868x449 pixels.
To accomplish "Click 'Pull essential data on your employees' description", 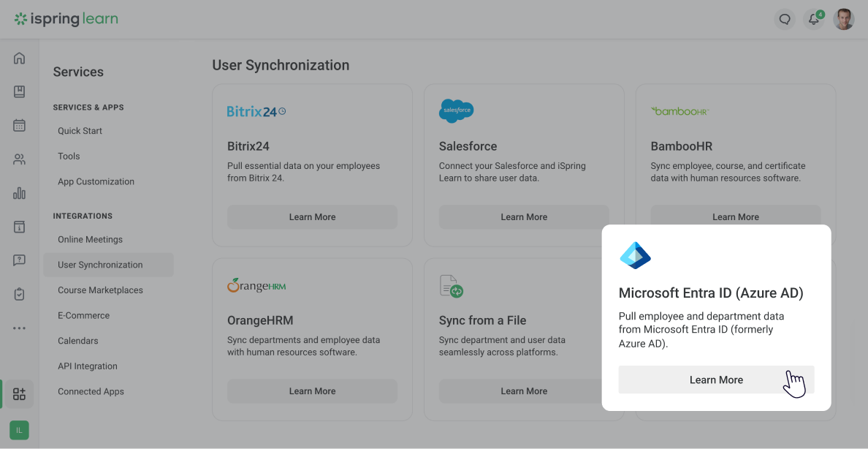I will click(303, 173).
